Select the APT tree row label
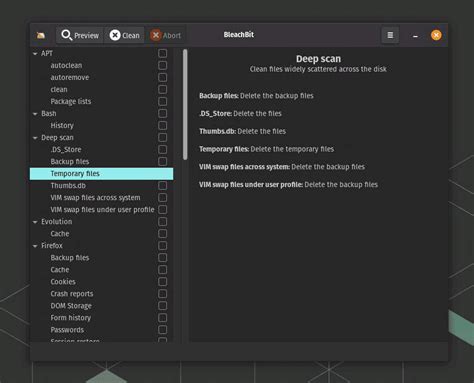Viewport: 474px width, 383px height. [x=47, y=53]
